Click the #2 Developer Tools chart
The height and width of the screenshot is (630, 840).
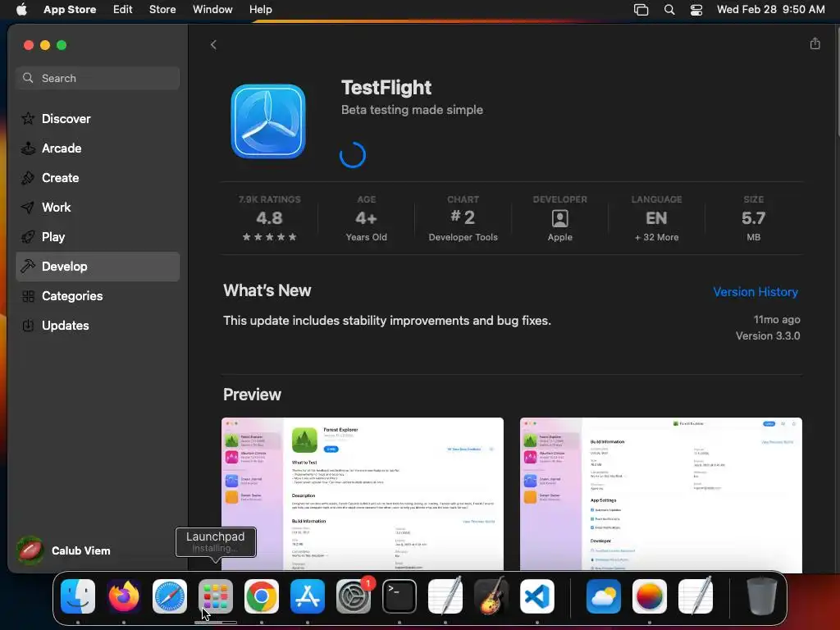463,218
